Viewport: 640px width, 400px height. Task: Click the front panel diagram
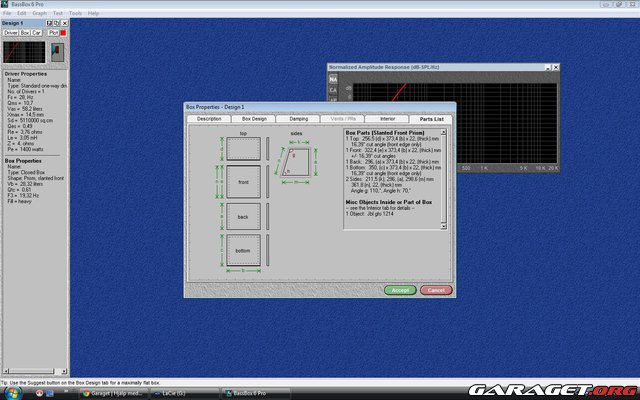[x=243, y=182]
